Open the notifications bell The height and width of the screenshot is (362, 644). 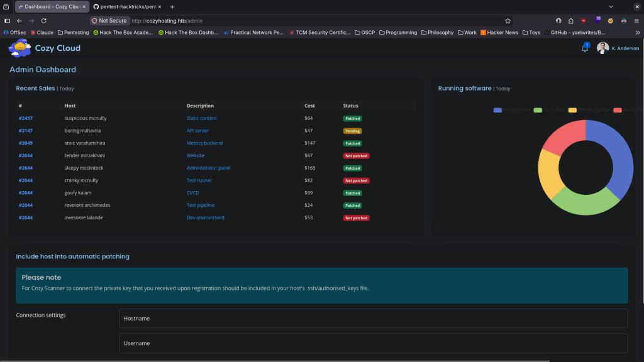click(x=585, y=48)
